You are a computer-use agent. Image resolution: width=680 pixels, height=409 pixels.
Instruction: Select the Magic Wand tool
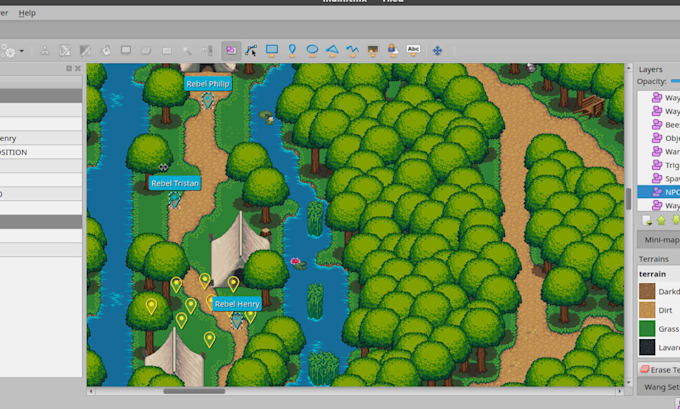point(187,51)
